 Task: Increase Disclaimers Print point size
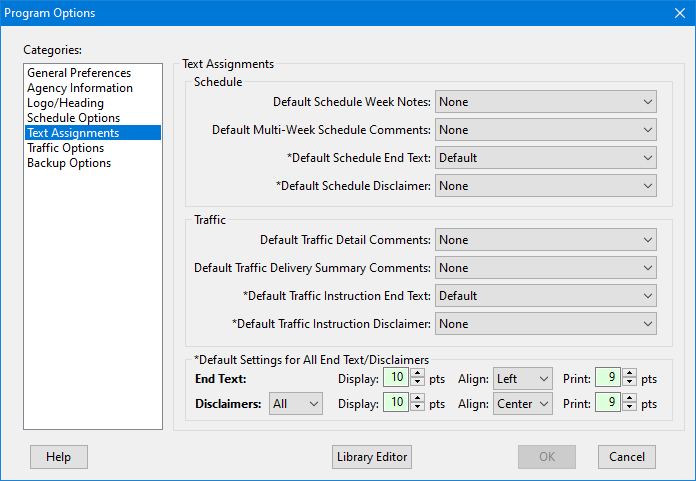pyautogui.click(x=629, y=398)
